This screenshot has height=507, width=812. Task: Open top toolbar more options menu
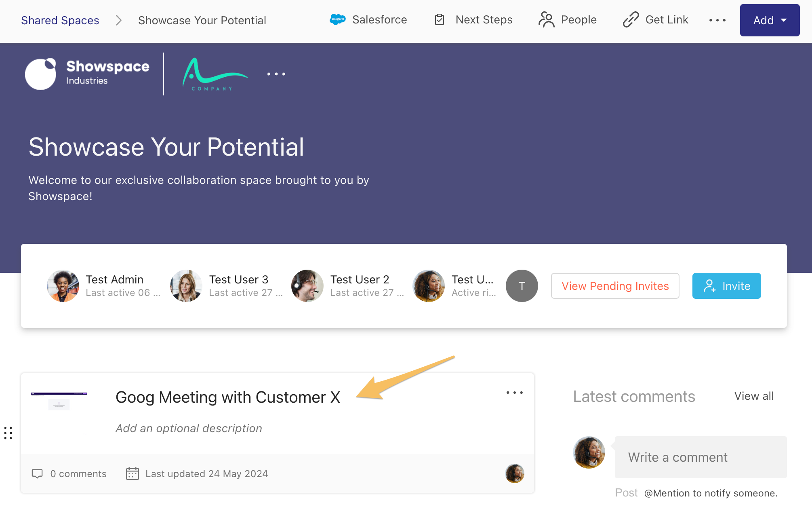tap(717, 20)
